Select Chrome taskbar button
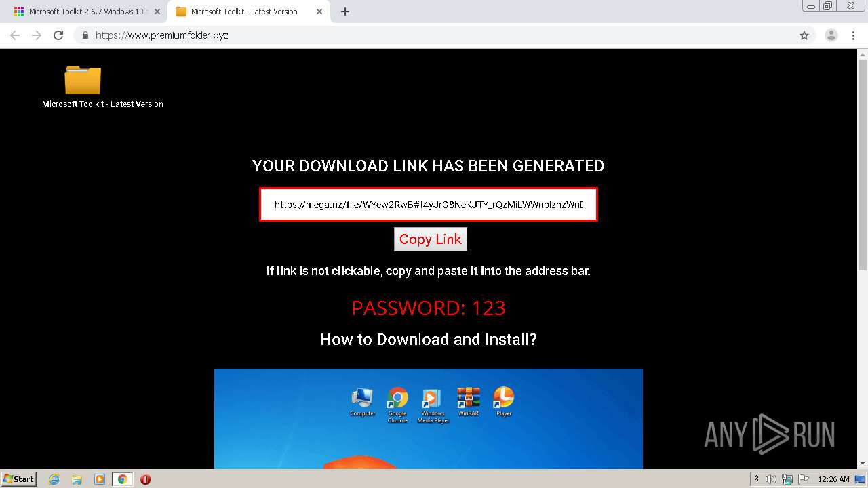Image resolution: width=868 pixels, height=488 pixels. [x=122, y=479]
